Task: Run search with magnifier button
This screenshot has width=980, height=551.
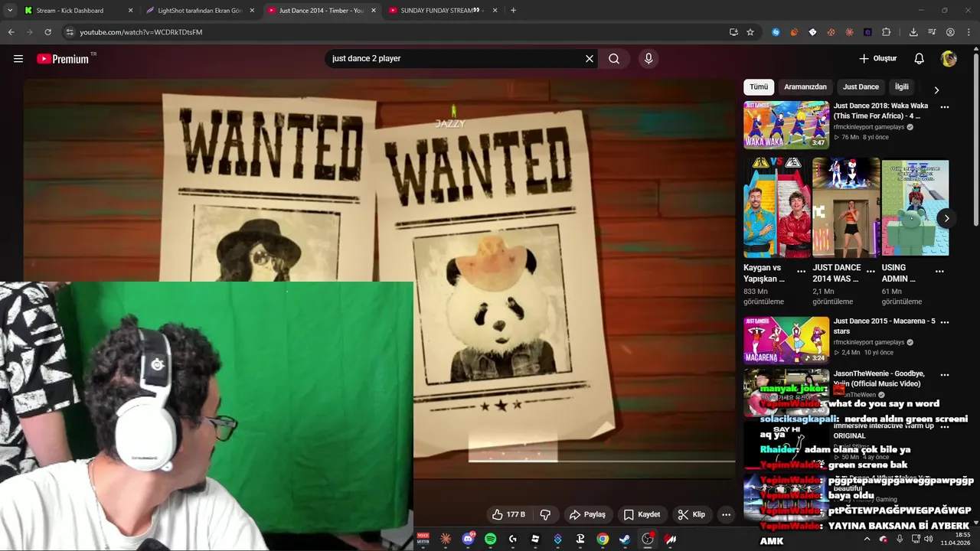Action: click(x=614, y=59)
